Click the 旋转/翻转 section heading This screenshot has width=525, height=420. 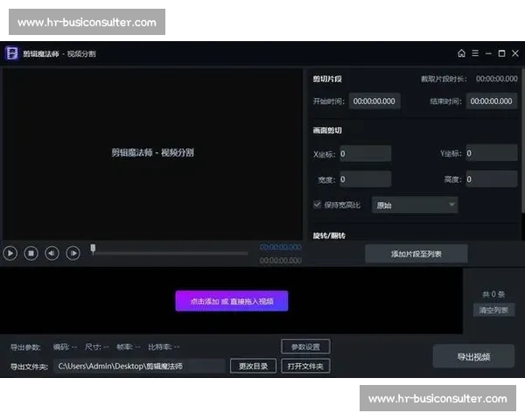[x=329, y=235]
